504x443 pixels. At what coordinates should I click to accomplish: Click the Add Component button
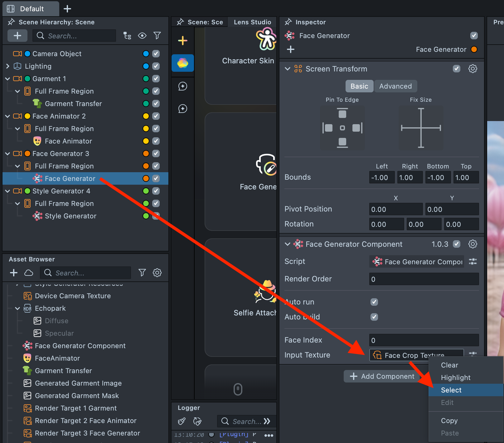point(382,376)
